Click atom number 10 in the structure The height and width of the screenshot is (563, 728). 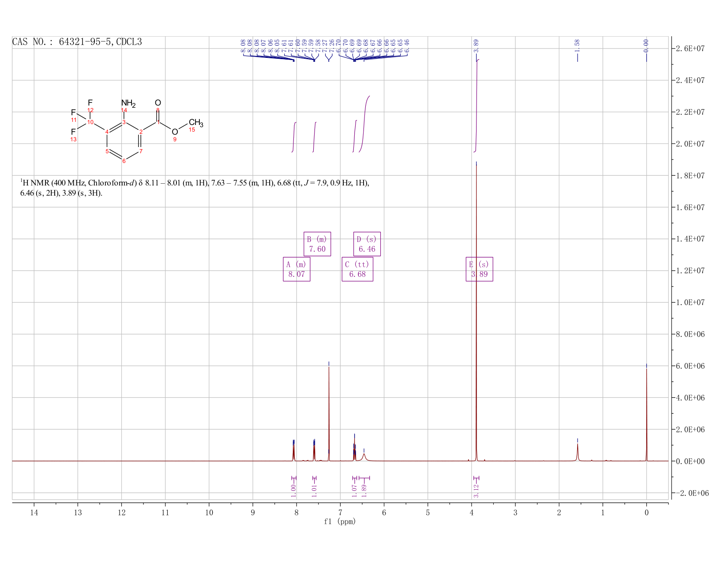click(x=90, y=122)
